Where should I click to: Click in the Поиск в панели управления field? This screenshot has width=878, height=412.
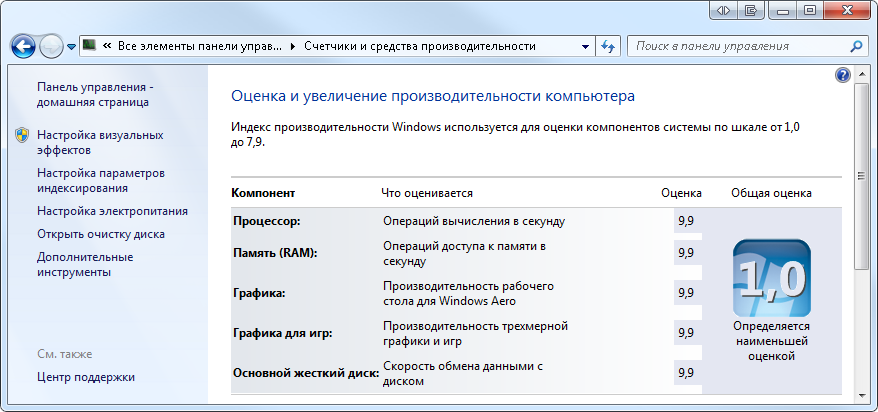[739, 46]
